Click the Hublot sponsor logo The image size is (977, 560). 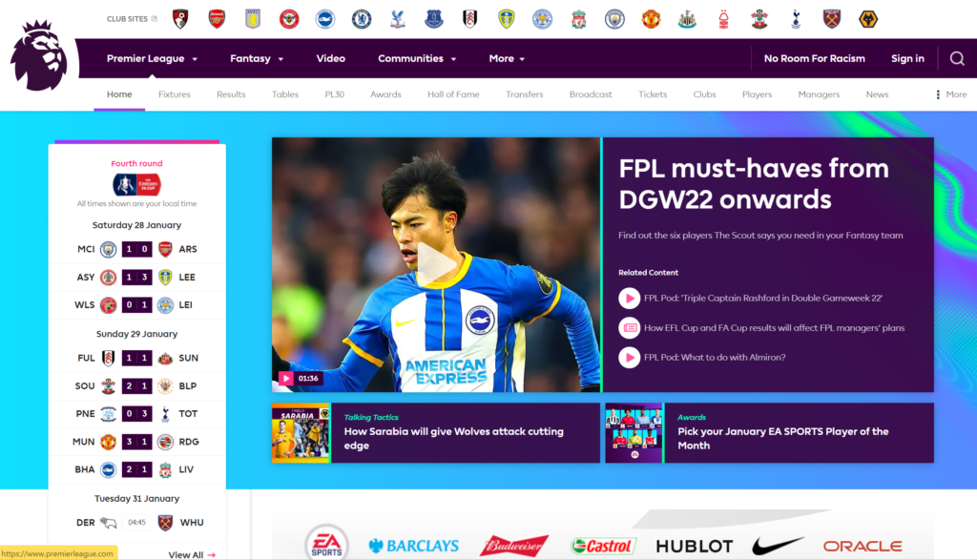695,547
